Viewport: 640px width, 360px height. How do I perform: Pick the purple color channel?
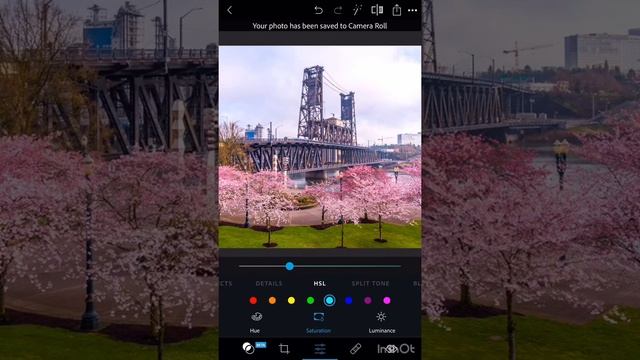tap(368, 300)
